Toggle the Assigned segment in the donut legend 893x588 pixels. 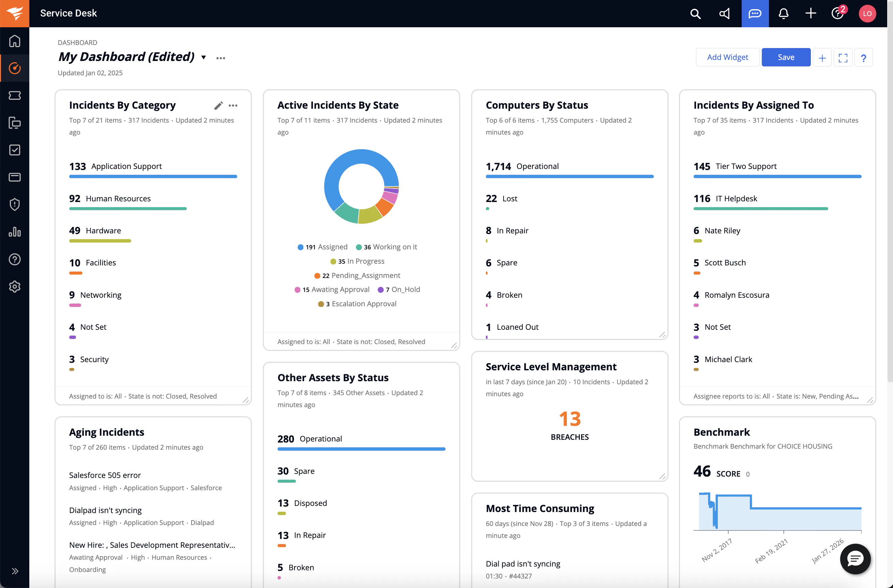[x=322, y=247]
